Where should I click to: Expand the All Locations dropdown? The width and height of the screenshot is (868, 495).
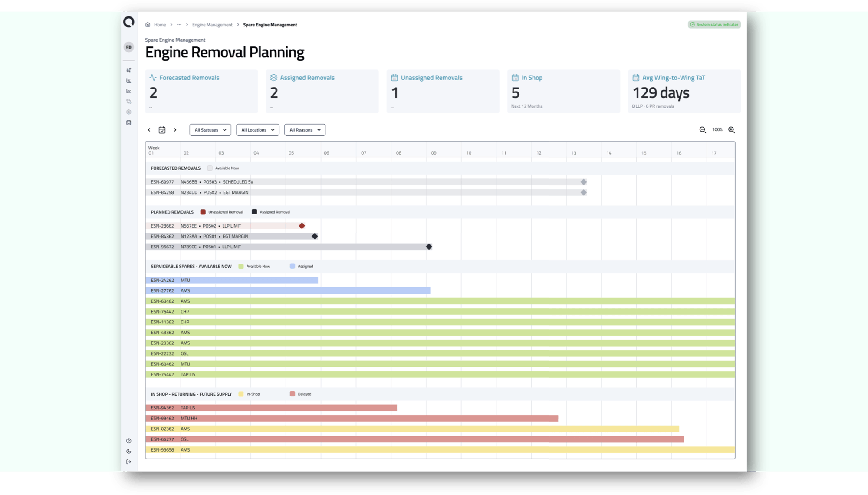pyautogui.click(x=257, y=130)
